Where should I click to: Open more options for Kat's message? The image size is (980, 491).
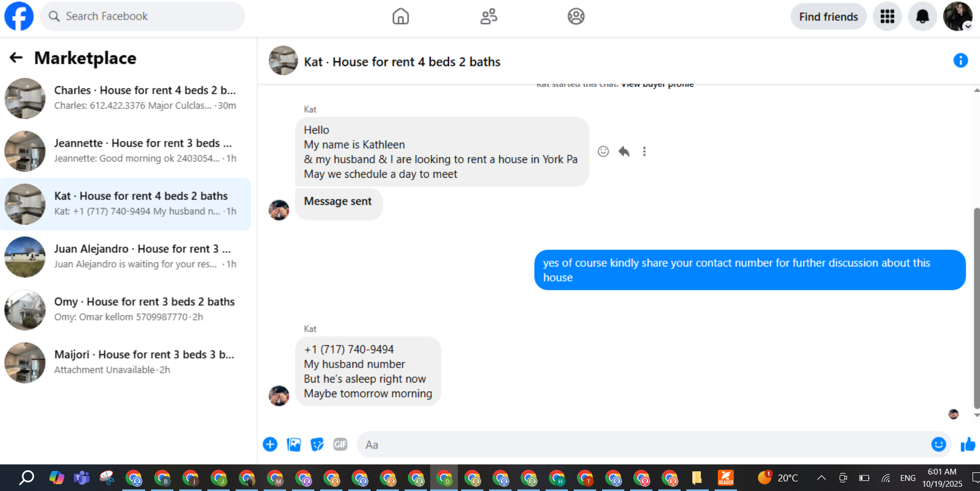tap(644, 152)
